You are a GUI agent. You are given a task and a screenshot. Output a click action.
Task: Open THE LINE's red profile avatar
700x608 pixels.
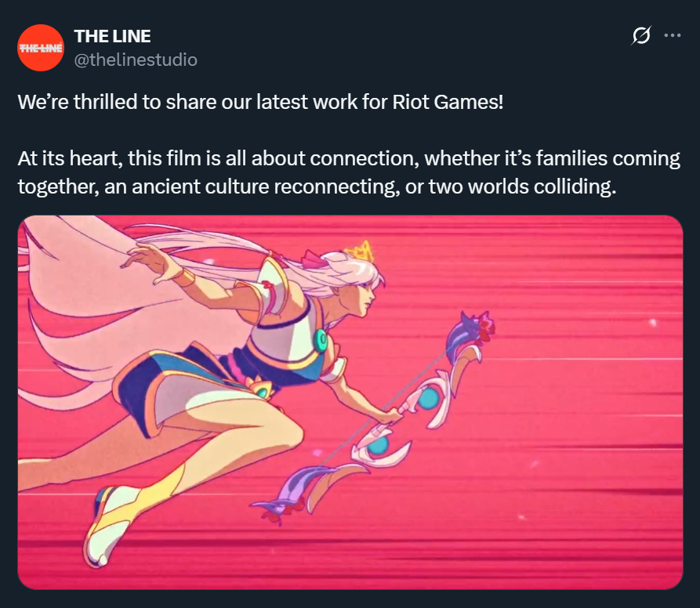[x=41, y=48]
